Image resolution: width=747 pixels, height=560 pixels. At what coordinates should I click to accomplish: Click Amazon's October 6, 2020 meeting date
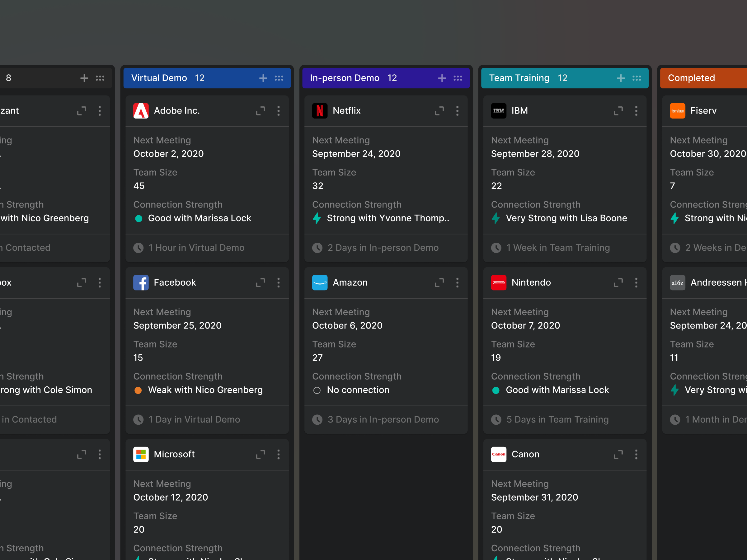coord(347,326)
